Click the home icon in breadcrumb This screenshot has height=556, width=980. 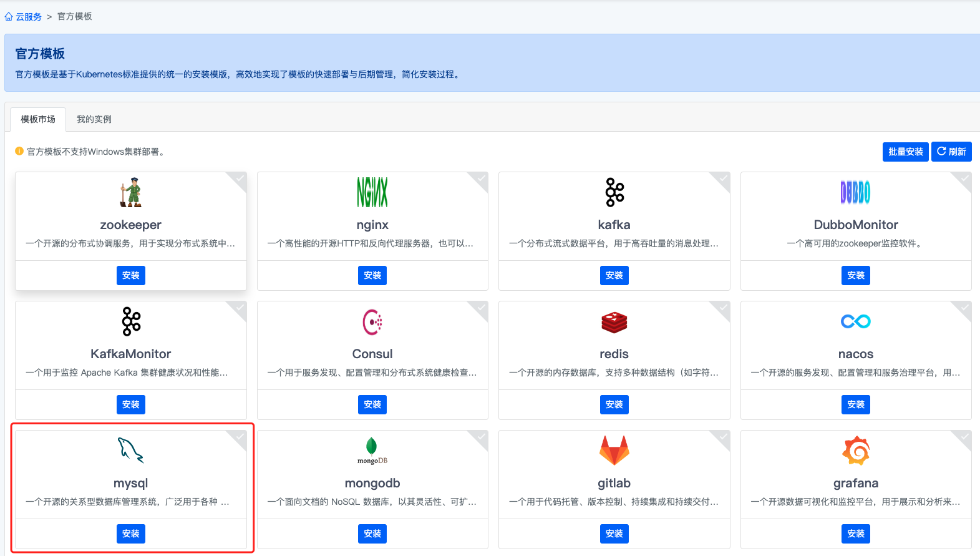tap(9, 17)
